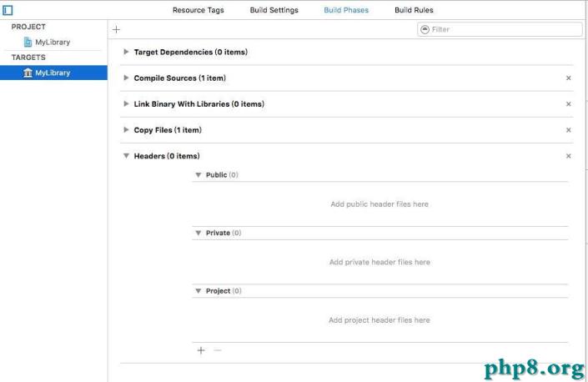Screen dimensions: 588x382
Task: Select the Build Phases tab
Action: pos(346,10)
